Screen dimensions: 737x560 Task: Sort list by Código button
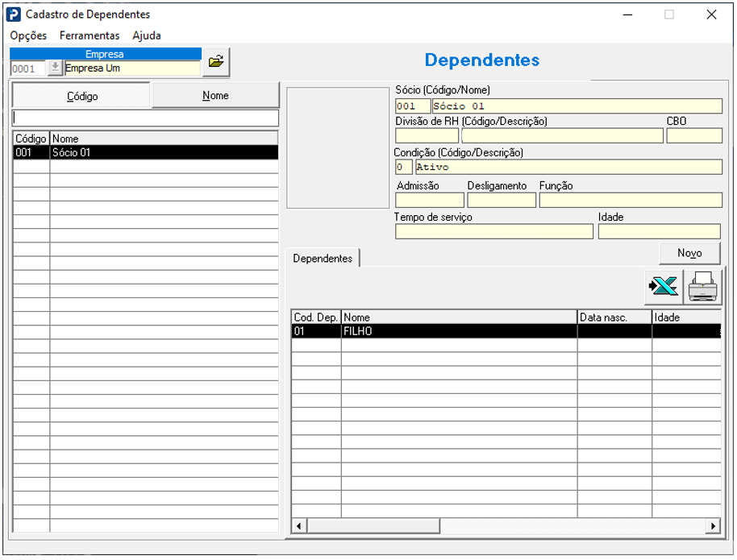[82, 96]
